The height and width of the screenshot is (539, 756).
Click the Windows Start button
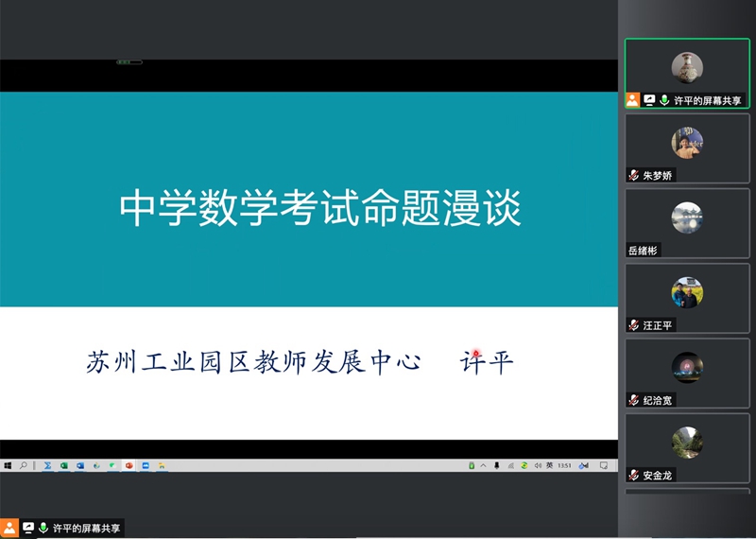pyautogui.click(x=8, y=465)
